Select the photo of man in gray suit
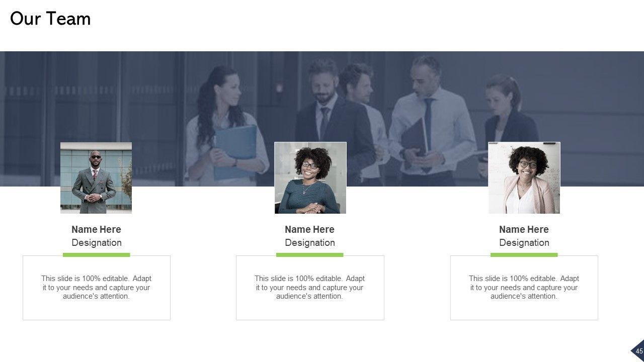 [x=96, y=178]
